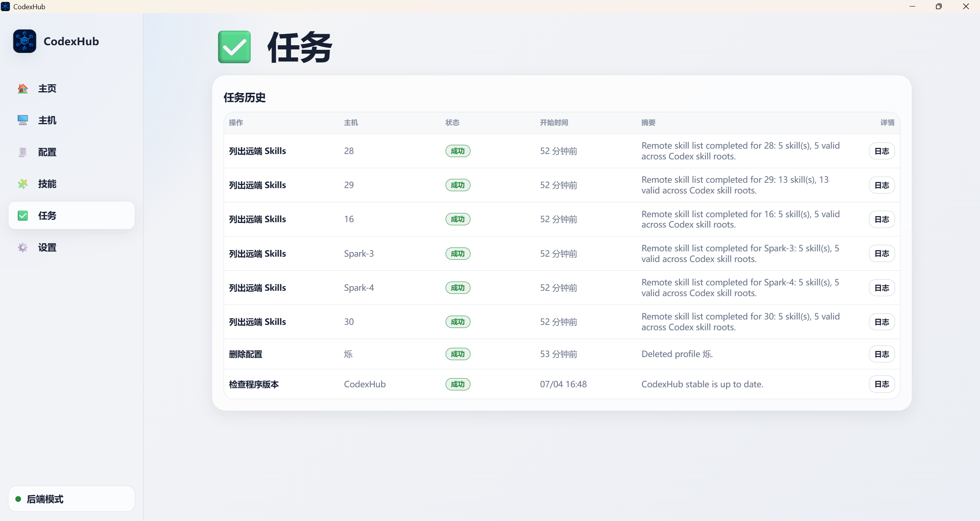Click the config document icon
The image size is (980, 521).
click(23, 152)
